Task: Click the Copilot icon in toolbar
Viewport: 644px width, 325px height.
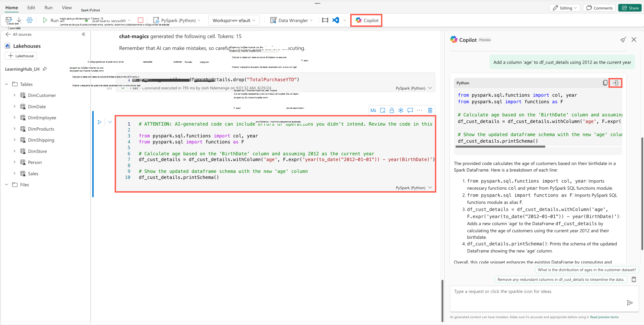Action: click(x=367, y=20)
